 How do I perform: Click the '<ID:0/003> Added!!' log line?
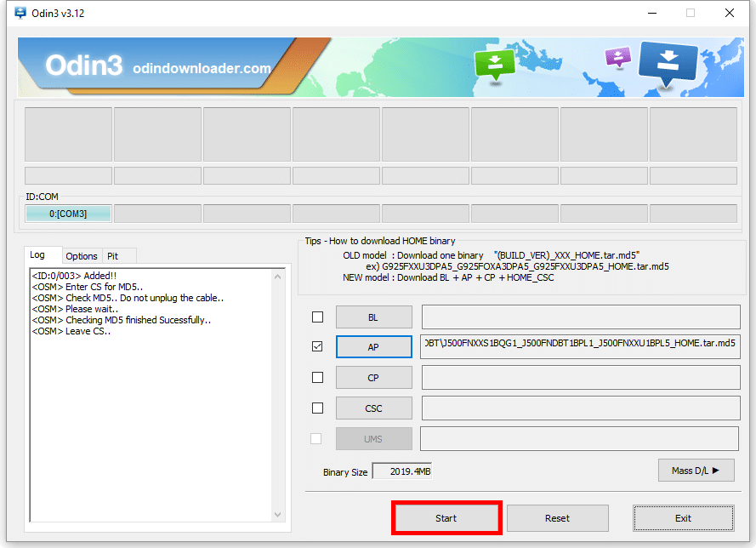[74, 276]
